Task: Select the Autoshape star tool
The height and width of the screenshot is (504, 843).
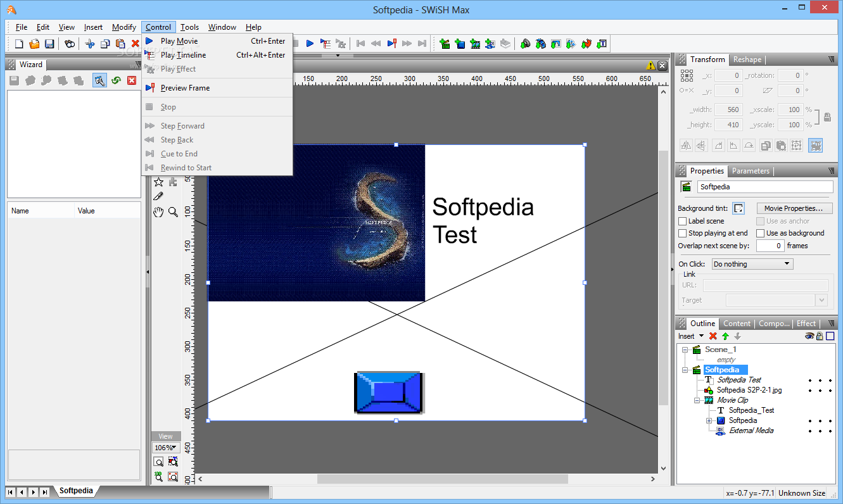Action: pos(158,182)
